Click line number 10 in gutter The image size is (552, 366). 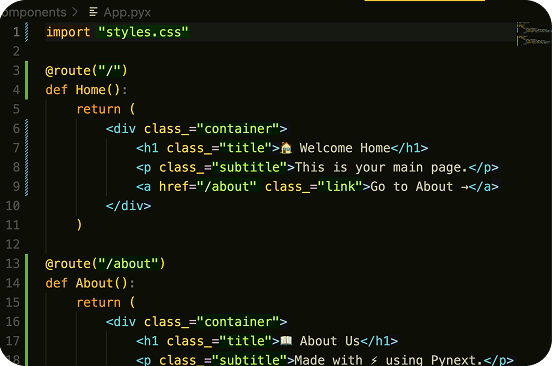[13, 206]
